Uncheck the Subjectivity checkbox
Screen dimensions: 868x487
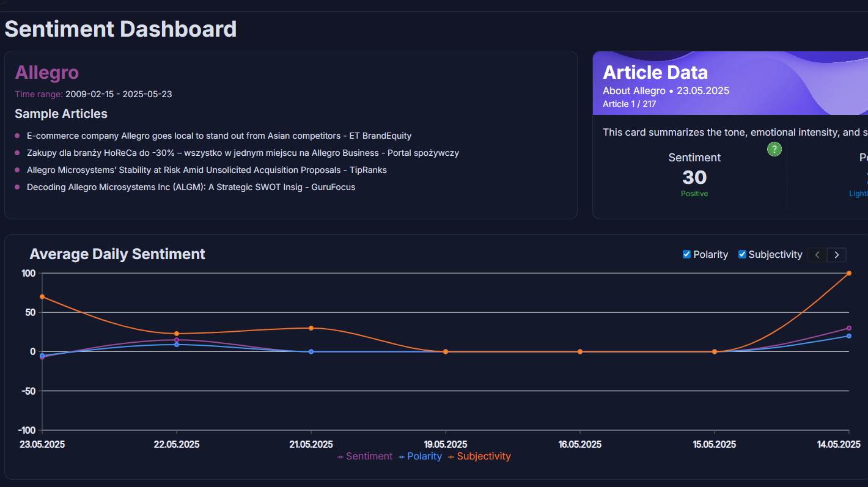pyautogui.click(x=741, y=254)
